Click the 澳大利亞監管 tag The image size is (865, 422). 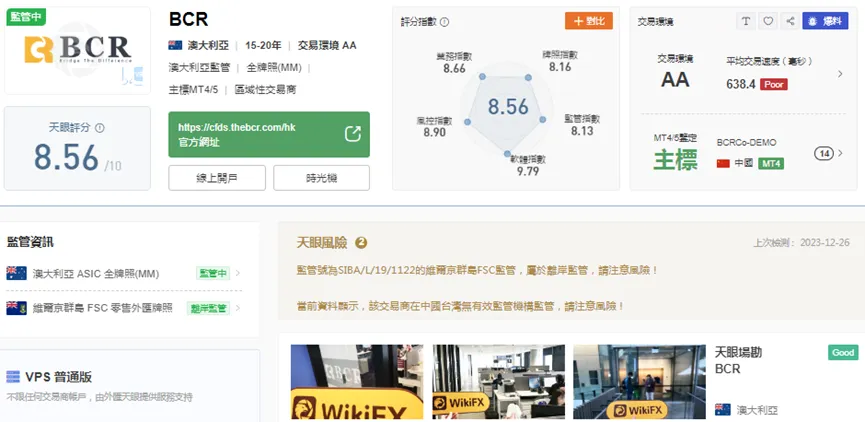point(199,67)
